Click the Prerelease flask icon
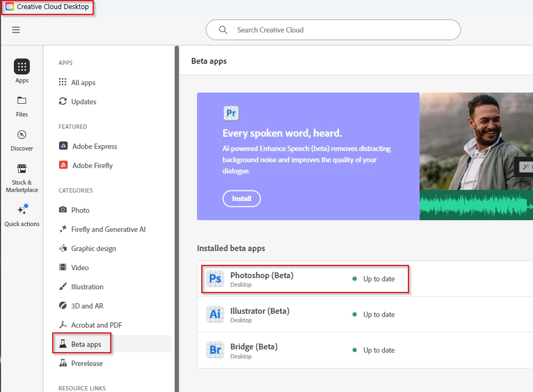 62,363
